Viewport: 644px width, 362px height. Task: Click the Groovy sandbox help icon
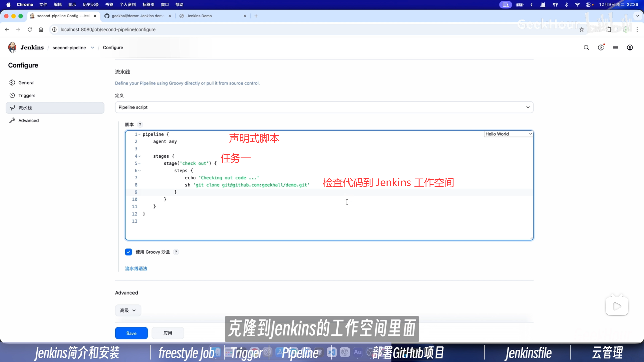coord(176,252)
